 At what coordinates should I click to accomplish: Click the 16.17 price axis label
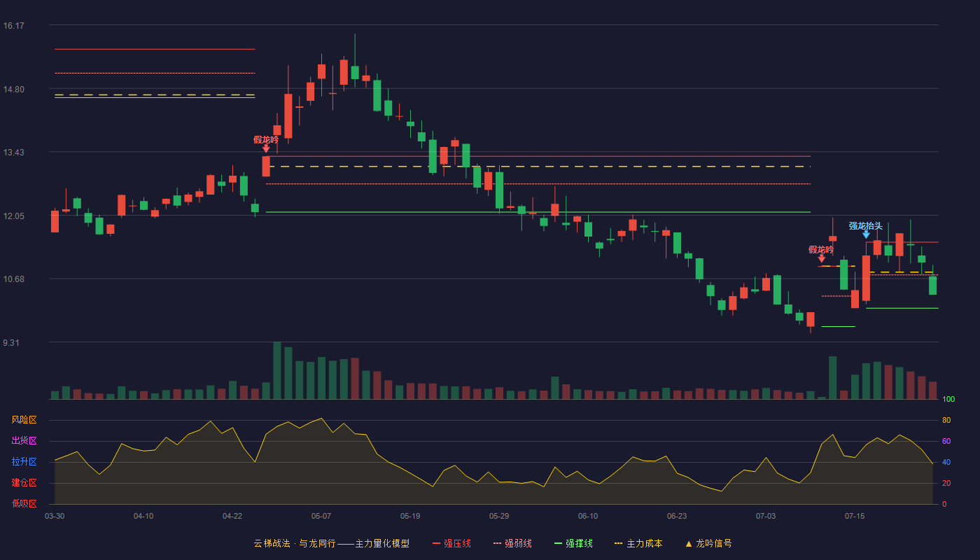pyautogui.click(x=14, y=26)
